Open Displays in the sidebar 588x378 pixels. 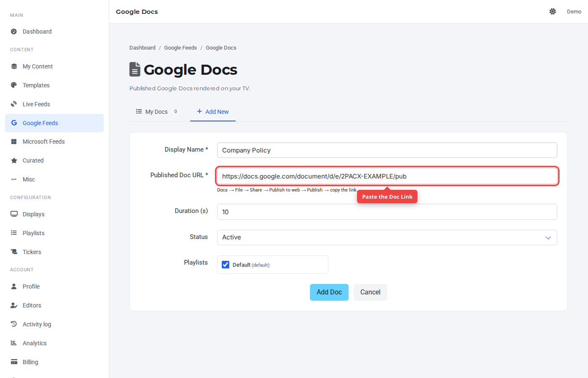click(x=55, y=214)
